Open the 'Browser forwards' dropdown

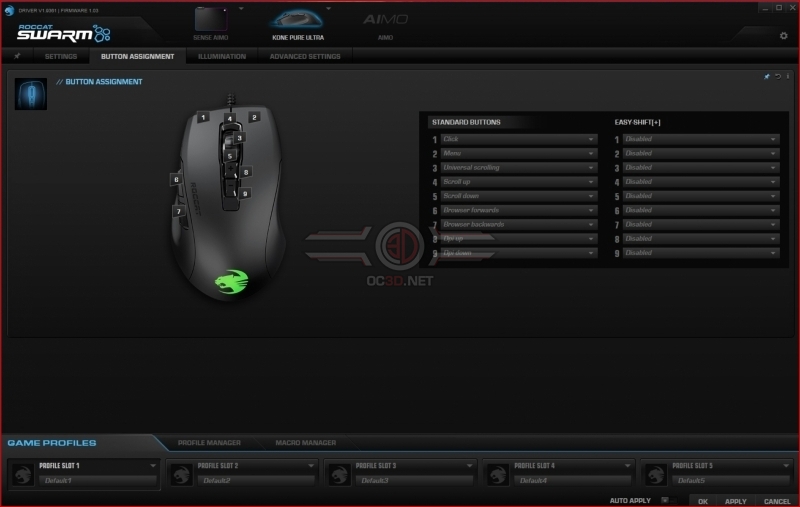click(518, 210)
